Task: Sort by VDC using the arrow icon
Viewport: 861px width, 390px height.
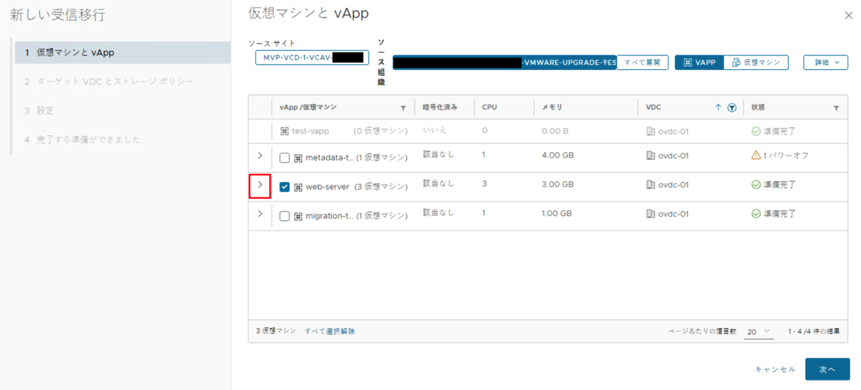Action: [x=718, y=108]
